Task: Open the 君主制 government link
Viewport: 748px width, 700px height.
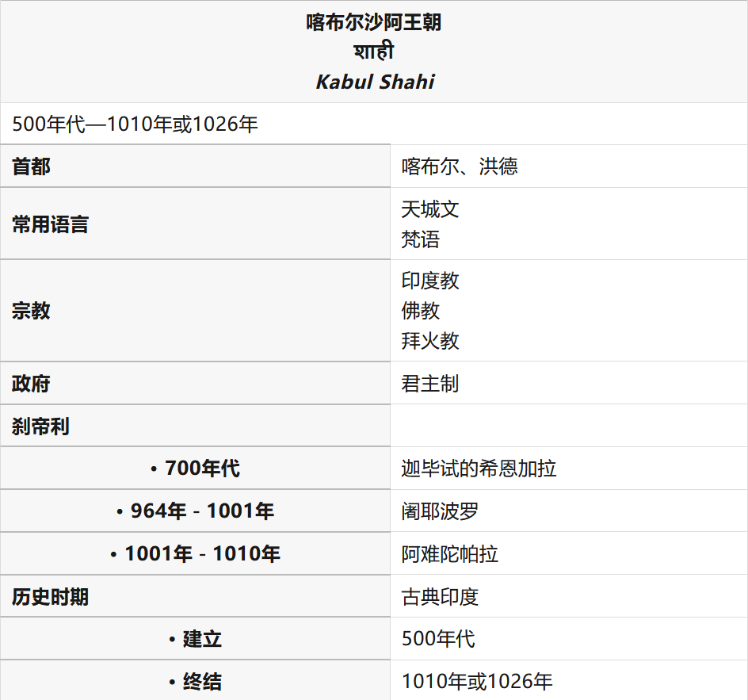Action: (430, 384)
